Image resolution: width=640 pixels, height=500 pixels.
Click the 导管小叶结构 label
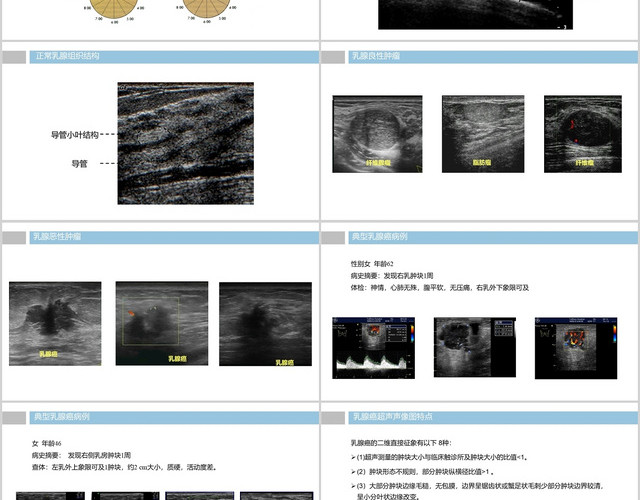tap(75, 135)
